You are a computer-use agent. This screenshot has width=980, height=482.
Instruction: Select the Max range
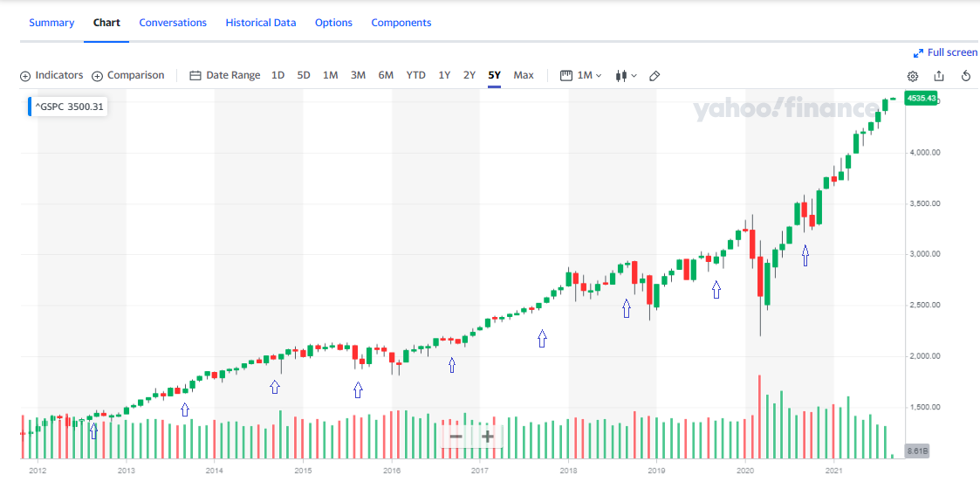pos(524,76)
